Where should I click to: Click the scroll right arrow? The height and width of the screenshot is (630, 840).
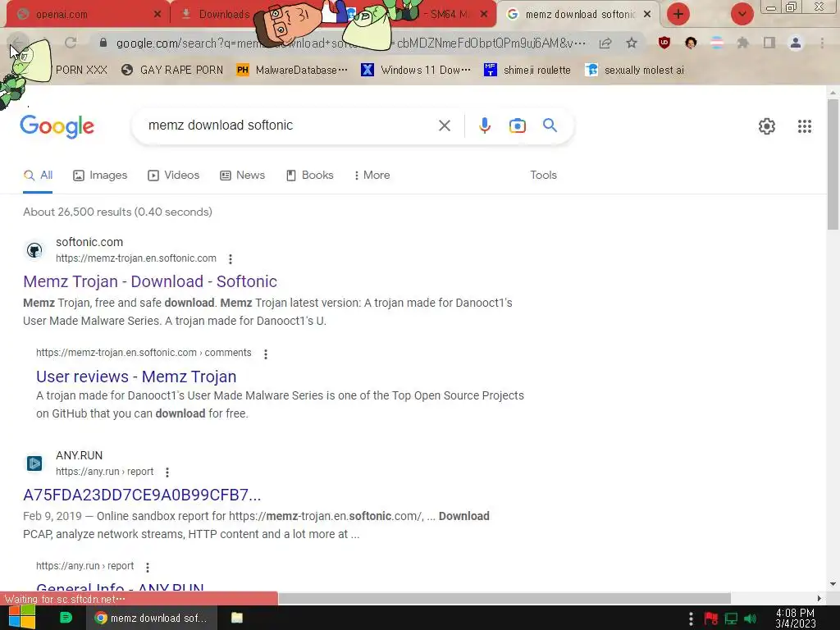819,598
